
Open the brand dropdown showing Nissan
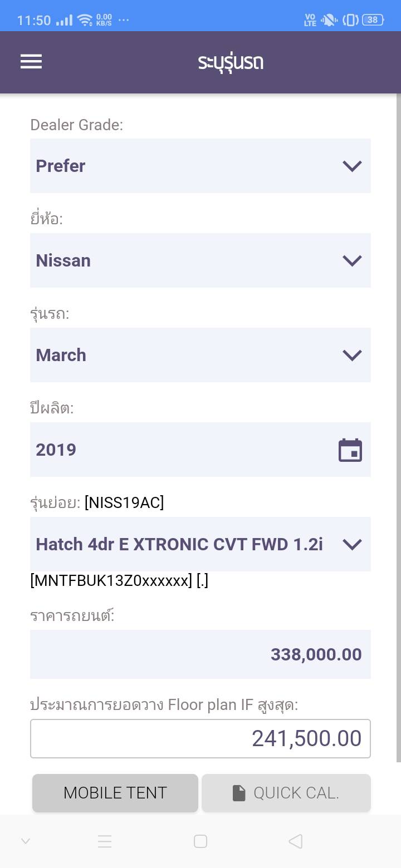pos(200,260)
